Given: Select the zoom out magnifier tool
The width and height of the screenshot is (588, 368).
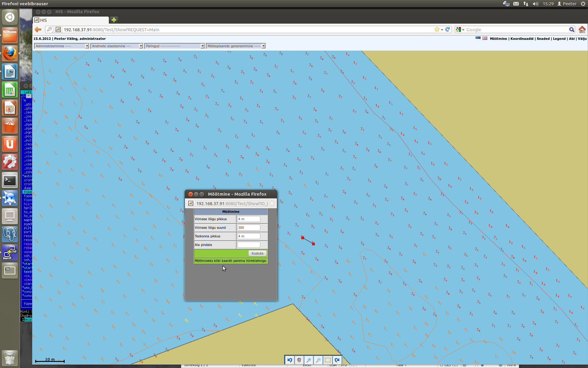Looking at the screenshot, I should click(x=318, y=360).
